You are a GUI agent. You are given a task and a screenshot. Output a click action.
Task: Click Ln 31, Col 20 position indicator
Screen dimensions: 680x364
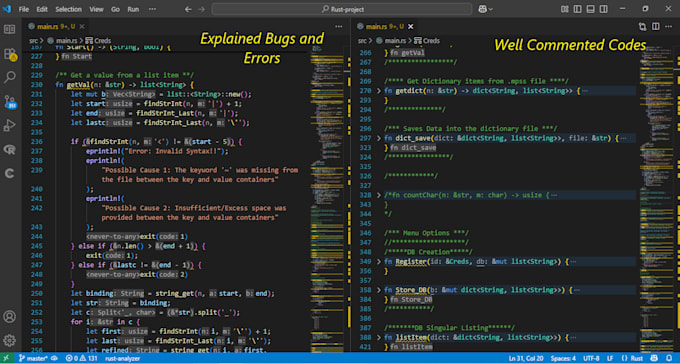526,359
